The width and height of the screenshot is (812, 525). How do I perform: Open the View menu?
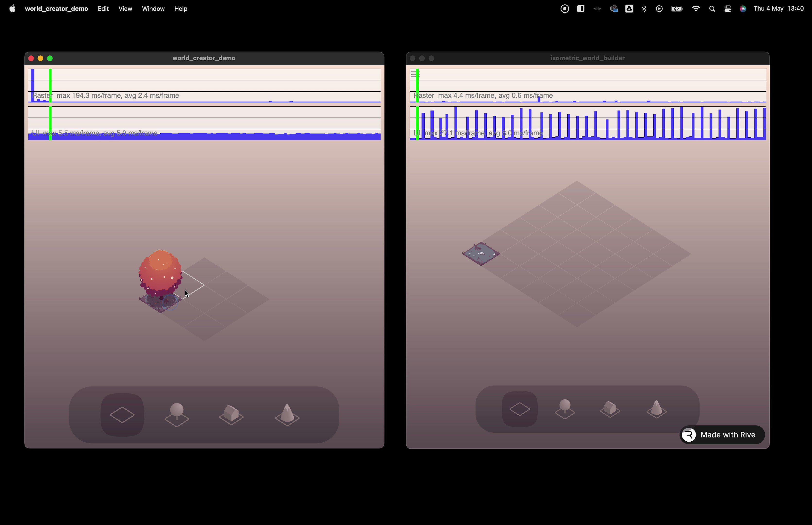coord(125,9)
